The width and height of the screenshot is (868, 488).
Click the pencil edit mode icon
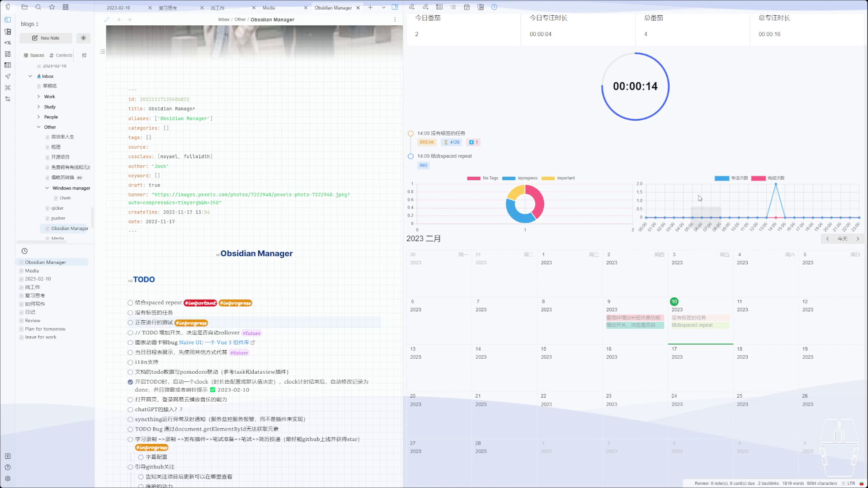pos(107,19)
